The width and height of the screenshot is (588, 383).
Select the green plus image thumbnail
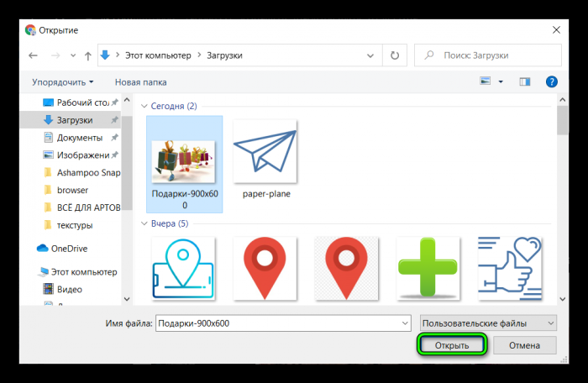(x=428, y=266)
